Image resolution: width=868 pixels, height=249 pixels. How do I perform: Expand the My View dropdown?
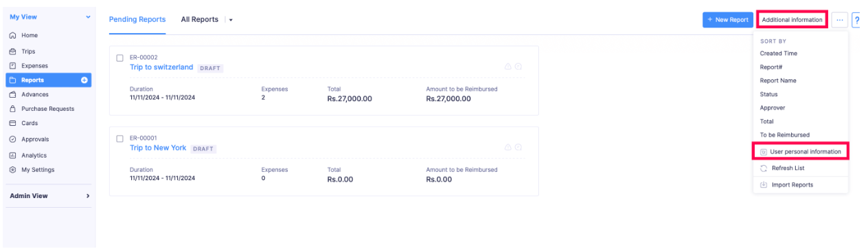[x=88, y=17]
